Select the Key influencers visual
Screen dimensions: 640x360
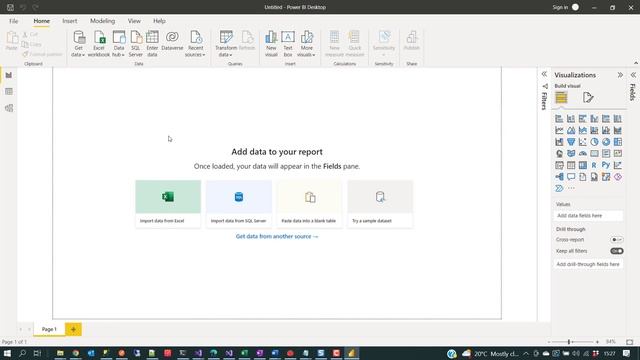618,165
